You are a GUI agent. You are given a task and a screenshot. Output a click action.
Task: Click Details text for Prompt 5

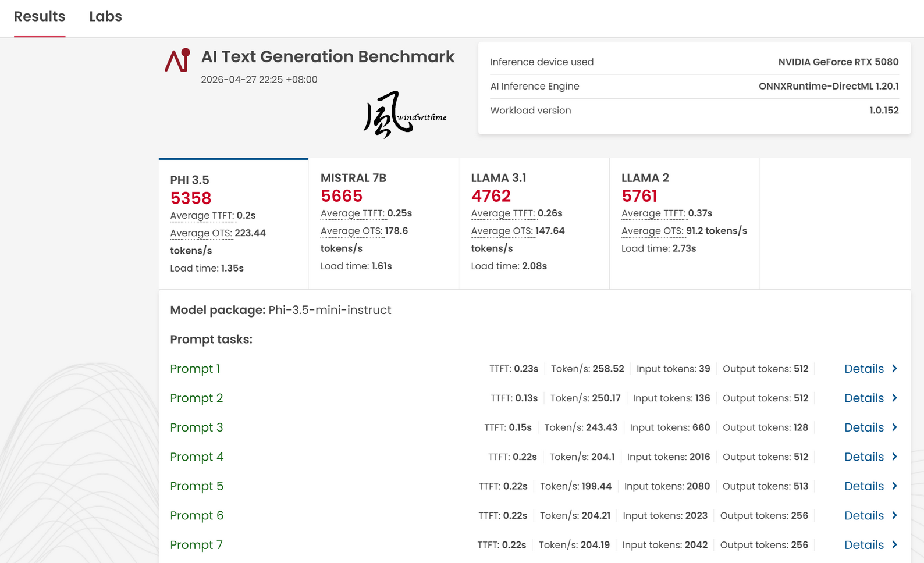tap(864, 486)
